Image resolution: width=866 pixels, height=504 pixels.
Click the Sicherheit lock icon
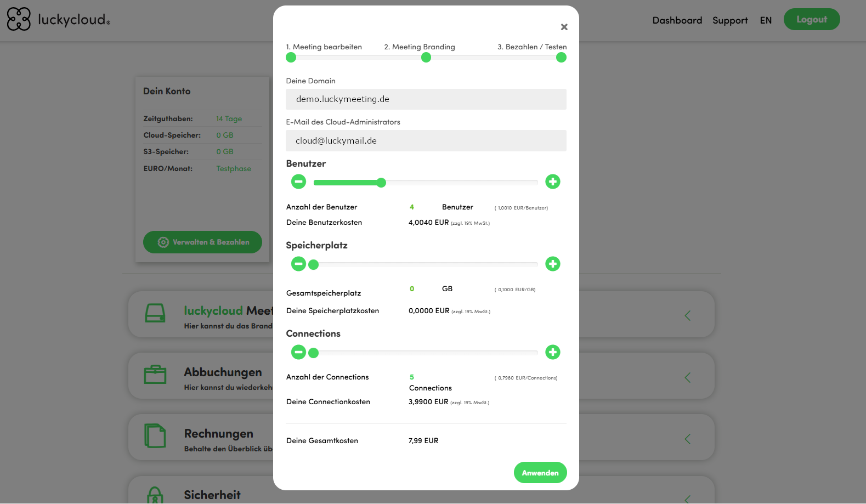(x=155, y=495)
